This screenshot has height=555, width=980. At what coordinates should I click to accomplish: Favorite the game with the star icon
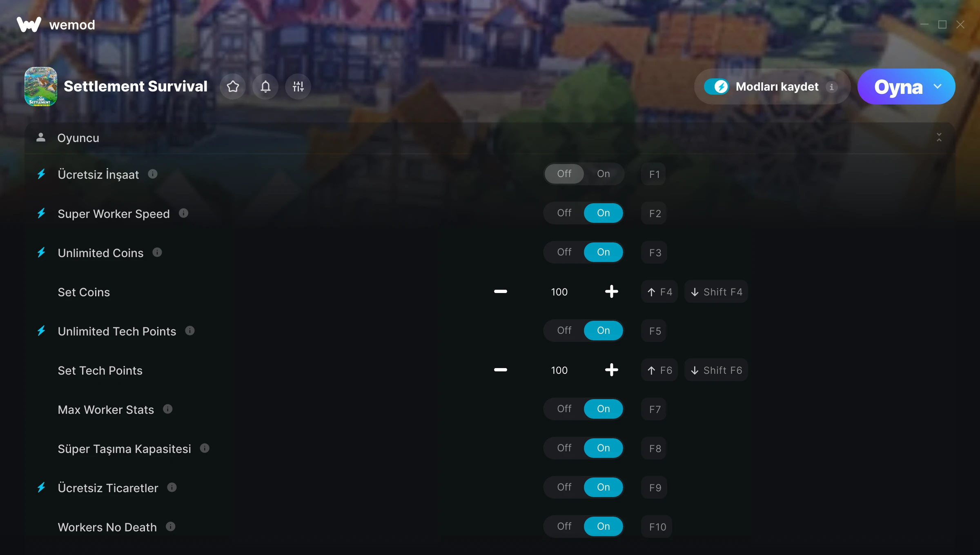tap(233, 87)
